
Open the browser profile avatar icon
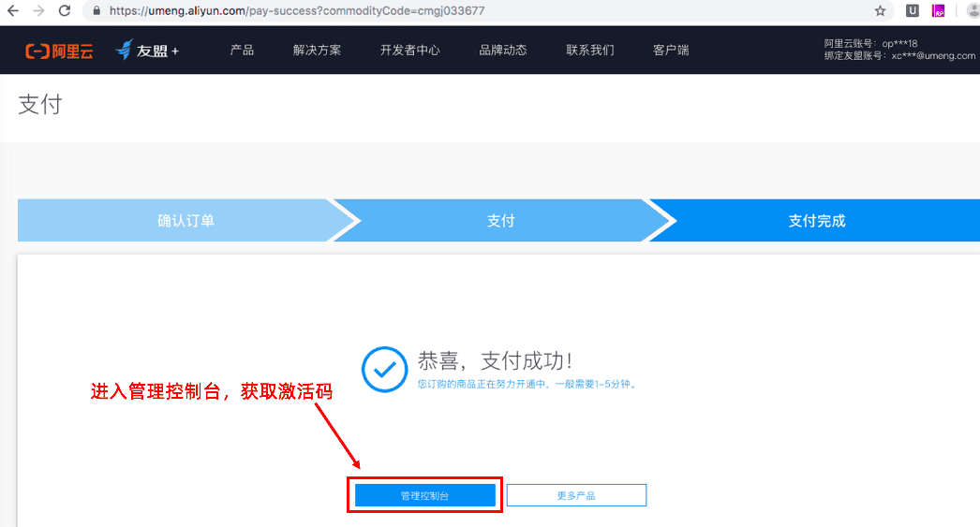coord(973,10)
